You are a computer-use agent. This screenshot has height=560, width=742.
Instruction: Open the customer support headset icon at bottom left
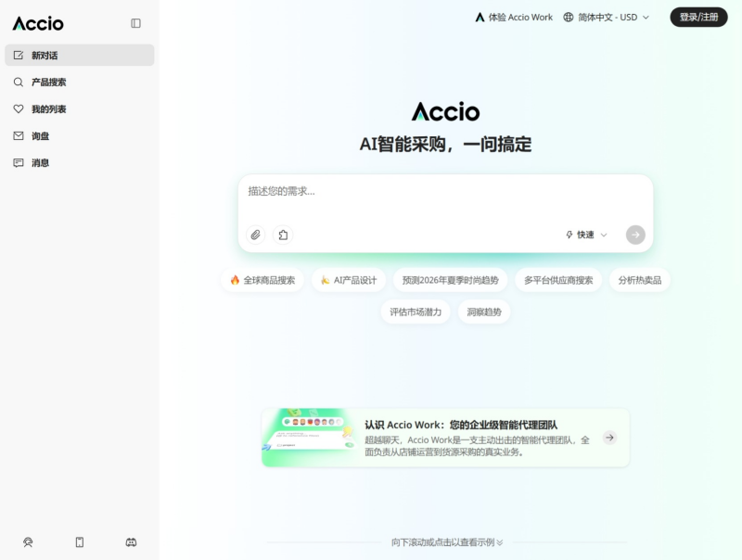pos(27,542)
